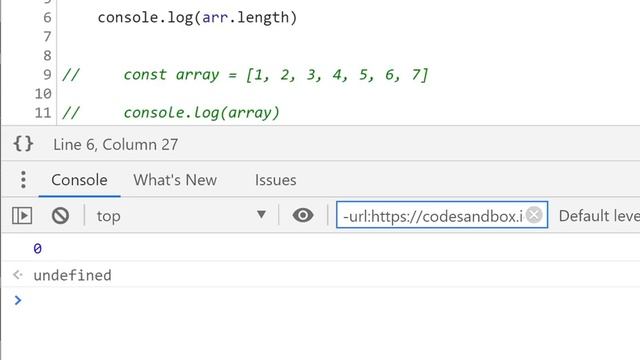The width and height of the screenshot is (640, 360).
Task: Clear the console output
Action: [60, 216]
